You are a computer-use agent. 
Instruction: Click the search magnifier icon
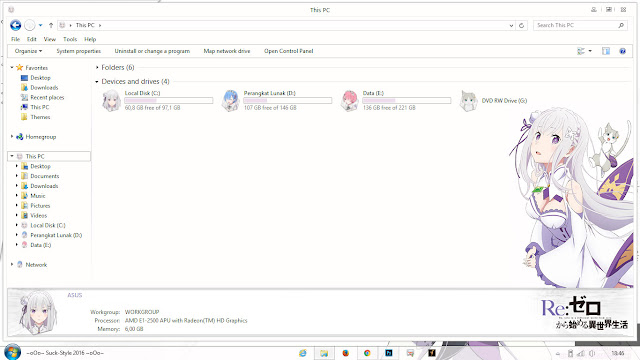pyautogui.click(x=621, y=25)
